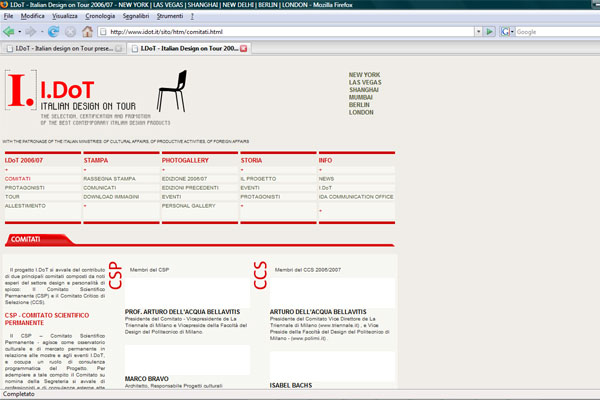Open the Cronologia menu
This screenshot has height=400, width=600.
(100, 16)
